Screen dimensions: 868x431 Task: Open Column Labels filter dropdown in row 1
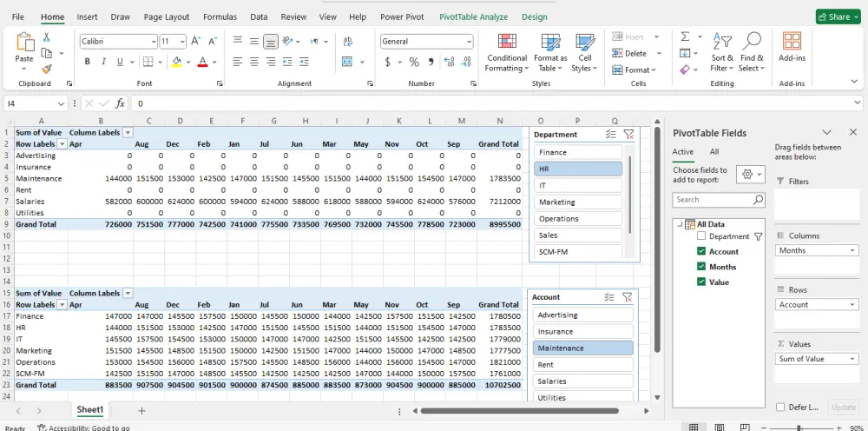click(x=128, y=133)
